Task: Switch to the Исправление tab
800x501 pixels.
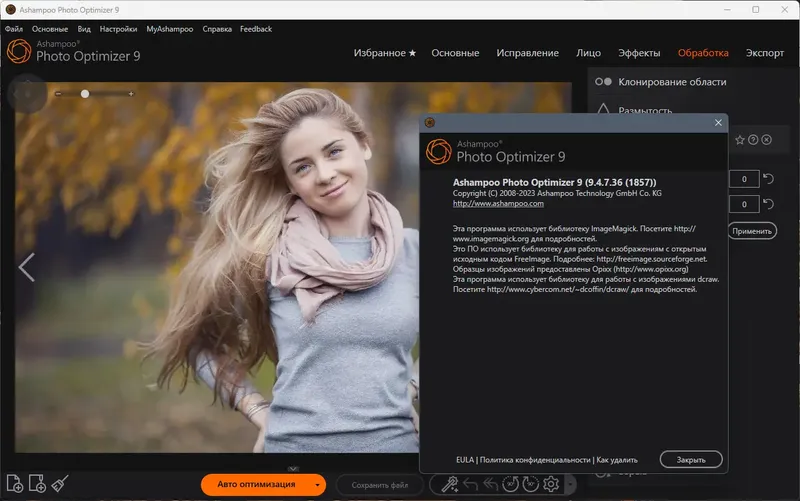Action: (528, 53)
